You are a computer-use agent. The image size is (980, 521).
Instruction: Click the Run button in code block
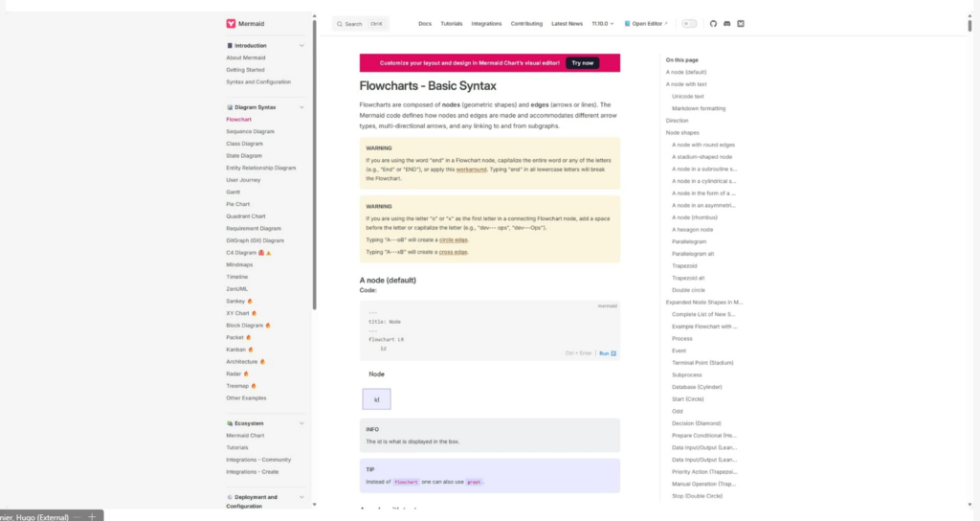(608, 353)
